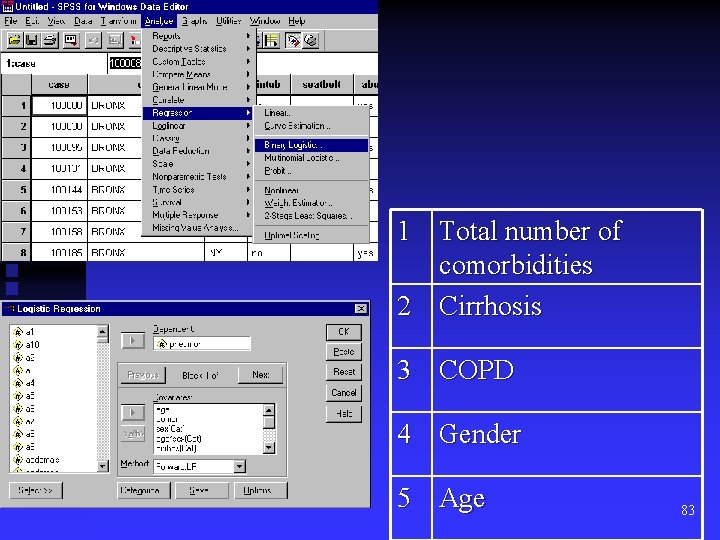Click the cell editor value field
The width and height of the screenshot is (720, 540).
tap(124, 63)
